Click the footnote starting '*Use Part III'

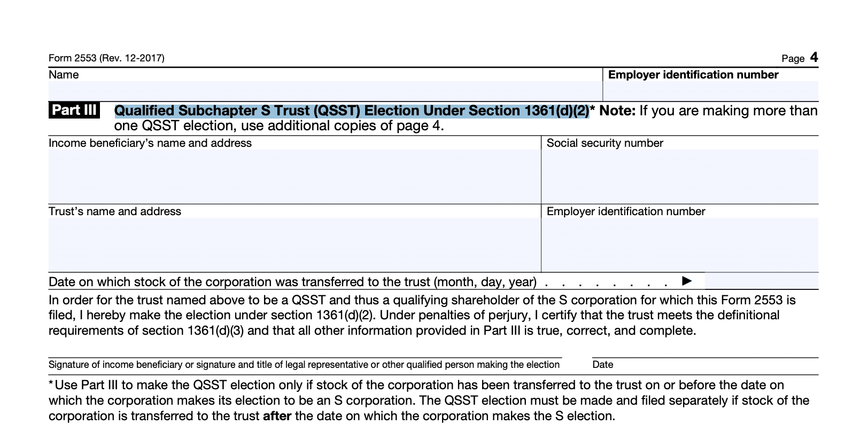(x=429, y=400)
